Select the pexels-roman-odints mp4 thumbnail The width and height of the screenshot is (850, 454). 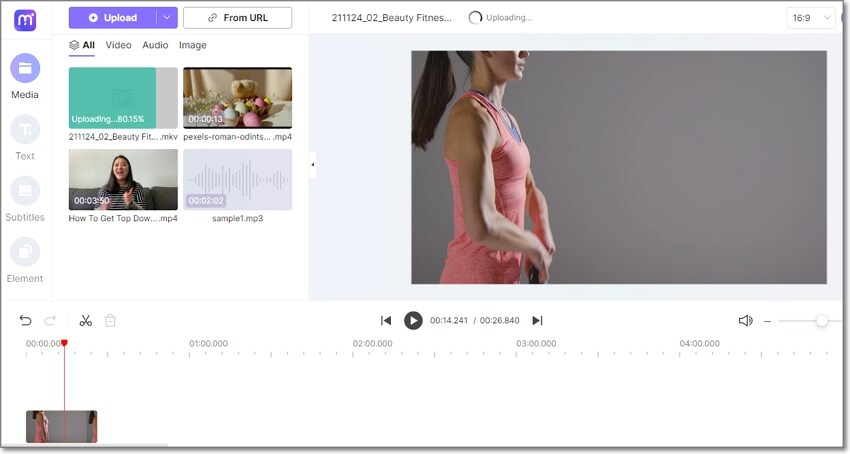pyautogui.click(x=237, y=98)
